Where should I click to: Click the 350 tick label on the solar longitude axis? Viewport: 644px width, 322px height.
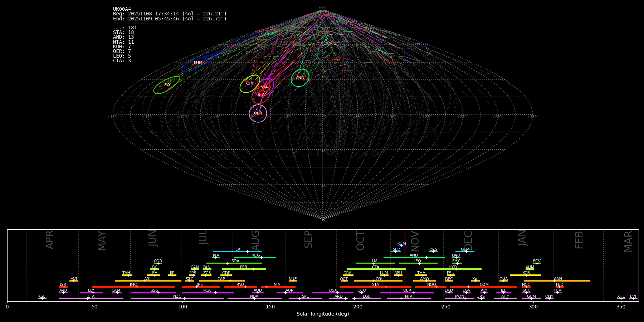pyautogui.click(x=621, y=307)
